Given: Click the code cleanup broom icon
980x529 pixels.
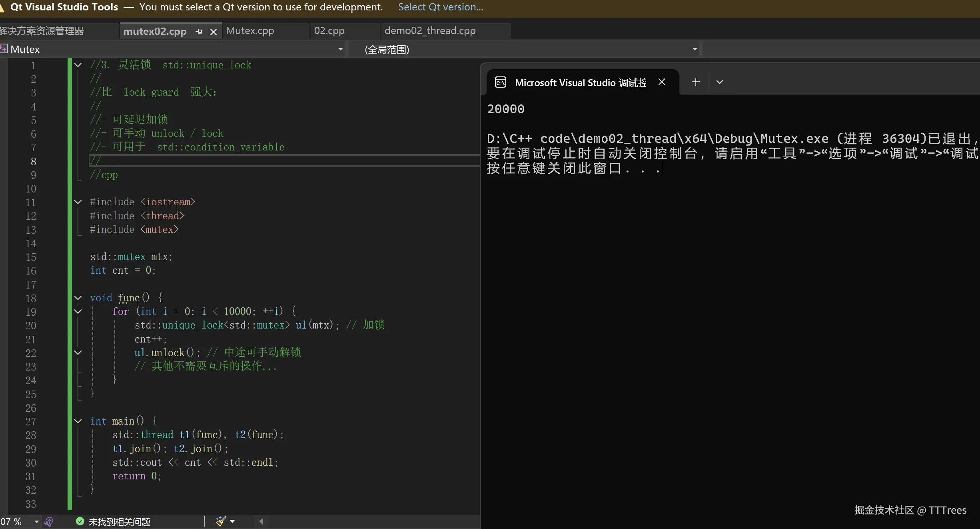Looking at the screenshot, I should [x=221, y=521].
